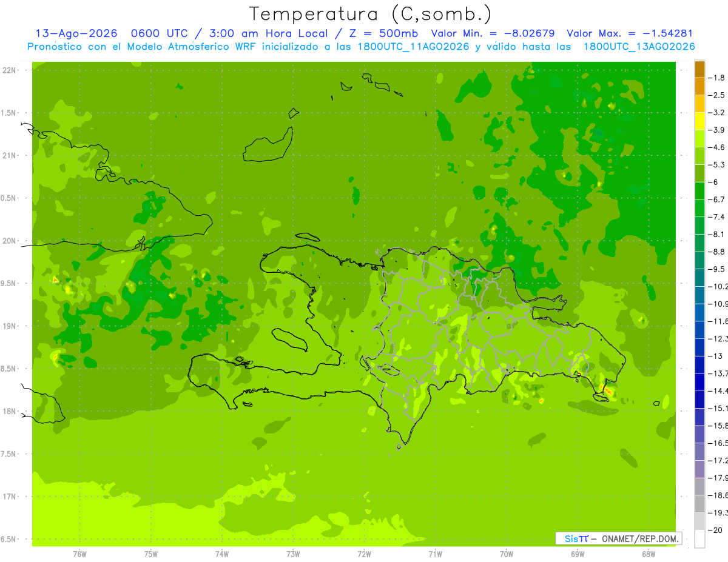Viewport: 728px width, 562px height.
Task: Click the '74W' longitude label
Action: 222,554
